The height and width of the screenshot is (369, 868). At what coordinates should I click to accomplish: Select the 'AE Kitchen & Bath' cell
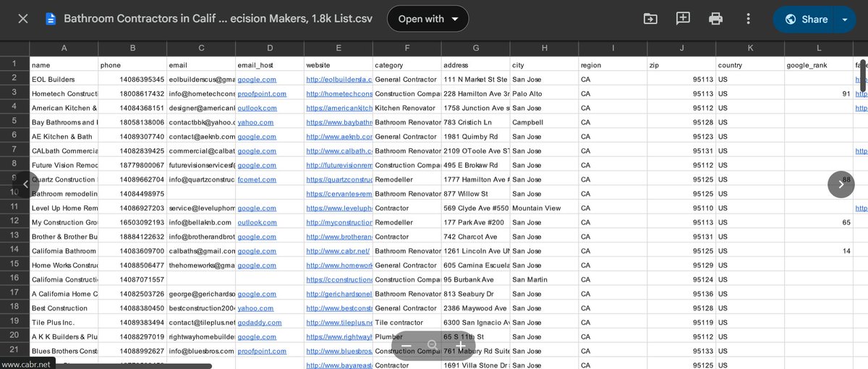[x=64, y=136]
